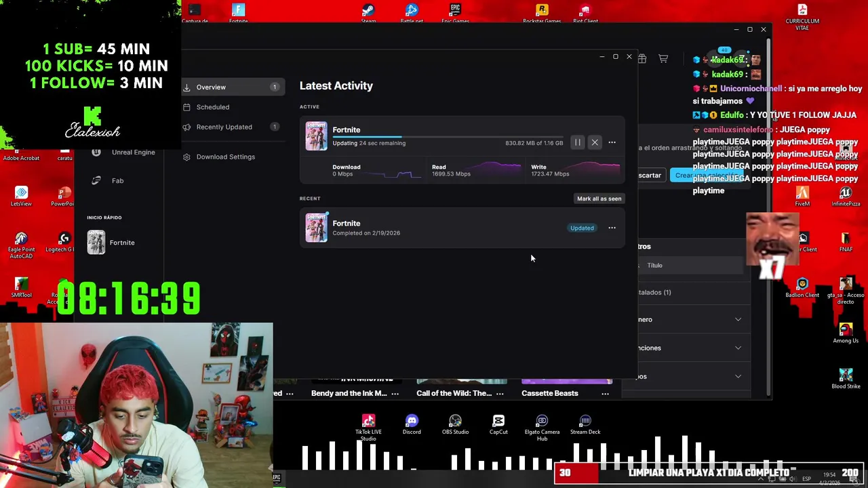The width and height of the screenshot is (868, 488).
Task: Open Download Settings
Action: point(225,157)
